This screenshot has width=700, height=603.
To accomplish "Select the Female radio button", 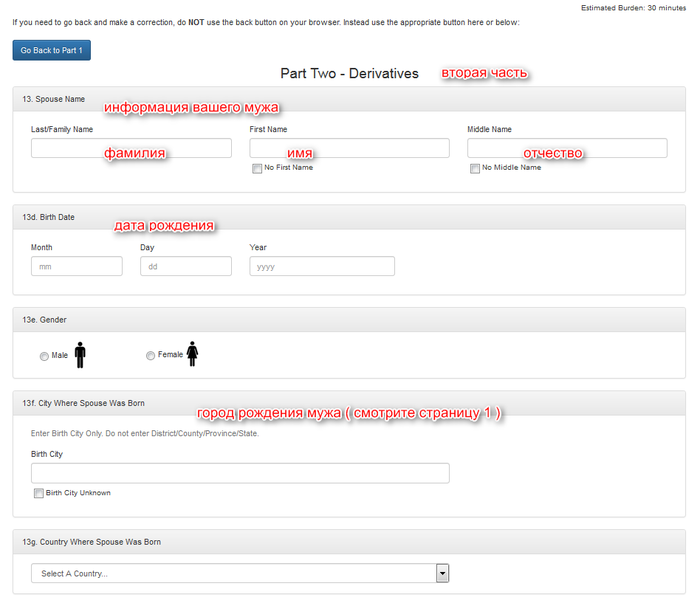I will coord(151,356).
